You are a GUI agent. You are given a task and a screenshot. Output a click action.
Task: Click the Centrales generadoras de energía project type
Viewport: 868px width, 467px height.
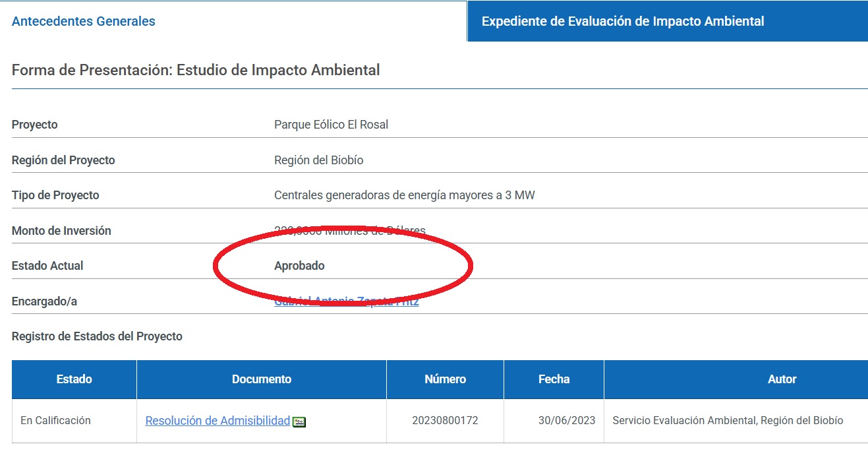pos(404,195)
